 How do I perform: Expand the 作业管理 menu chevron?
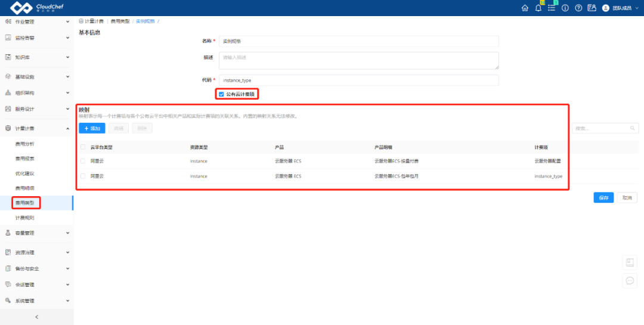click(68, 21)
